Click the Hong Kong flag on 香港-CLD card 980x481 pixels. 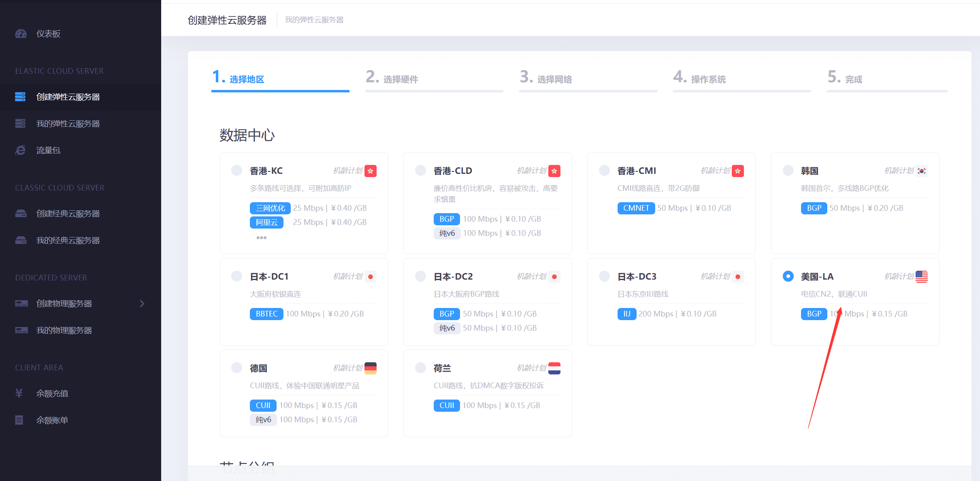554,171
